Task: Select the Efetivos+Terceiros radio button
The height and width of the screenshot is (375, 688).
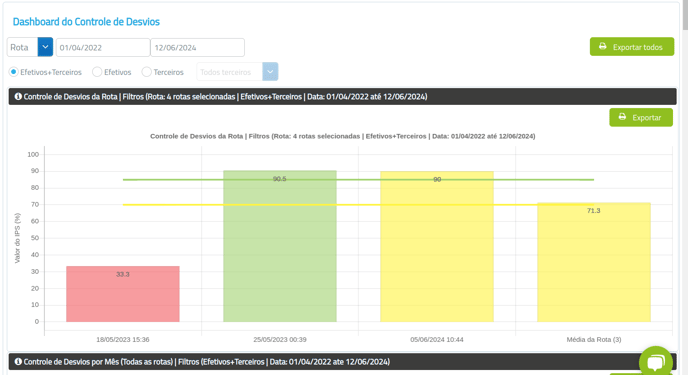Action: click(14, 72)
